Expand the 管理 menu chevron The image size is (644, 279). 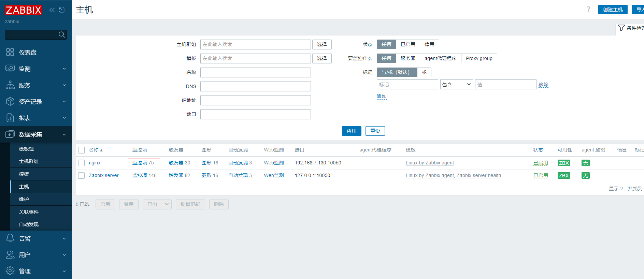coord(64,271)
